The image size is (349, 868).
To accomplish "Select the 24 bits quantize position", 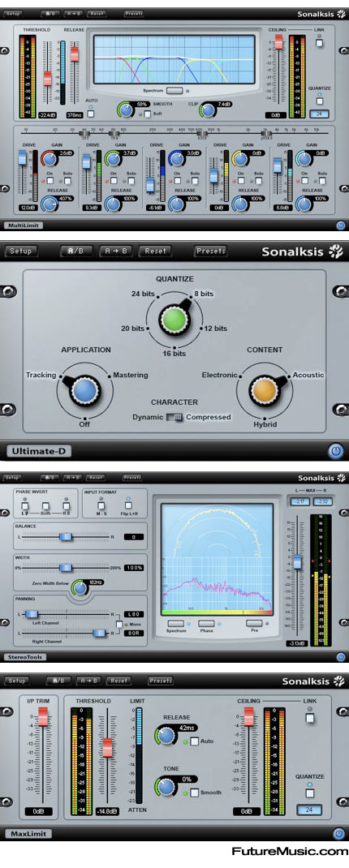I will click(142, 294).
